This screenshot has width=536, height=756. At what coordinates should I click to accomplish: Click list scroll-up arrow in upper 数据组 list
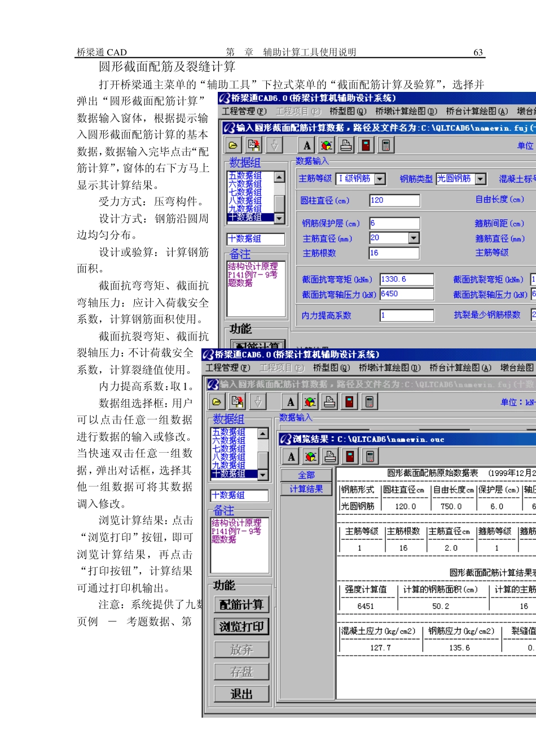(x=279, y=176)
